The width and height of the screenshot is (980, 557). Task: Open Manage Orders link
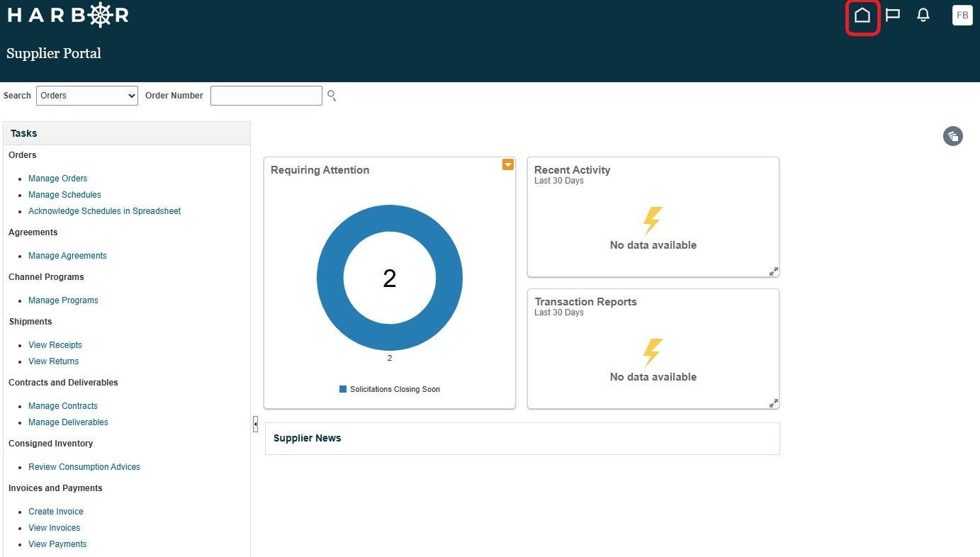pos(58,179)
